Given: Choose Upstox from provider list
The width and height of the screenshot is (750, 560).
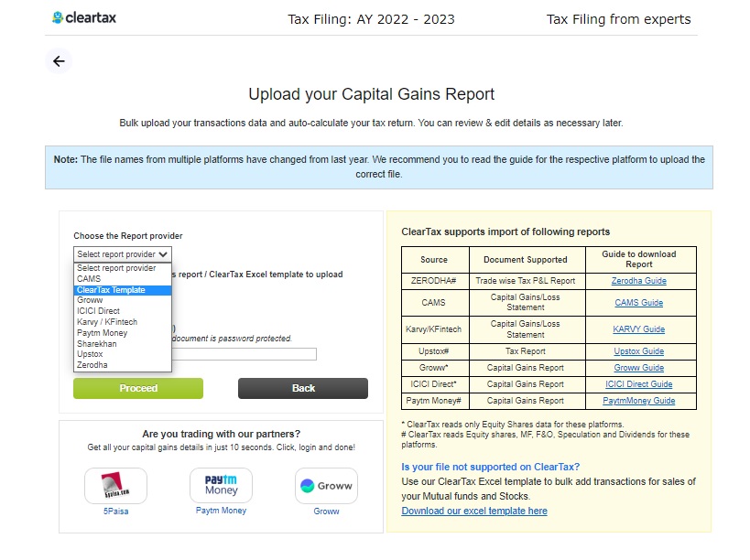Looking at the screenshot, I should pyautogui.click(x=123, y=354).
